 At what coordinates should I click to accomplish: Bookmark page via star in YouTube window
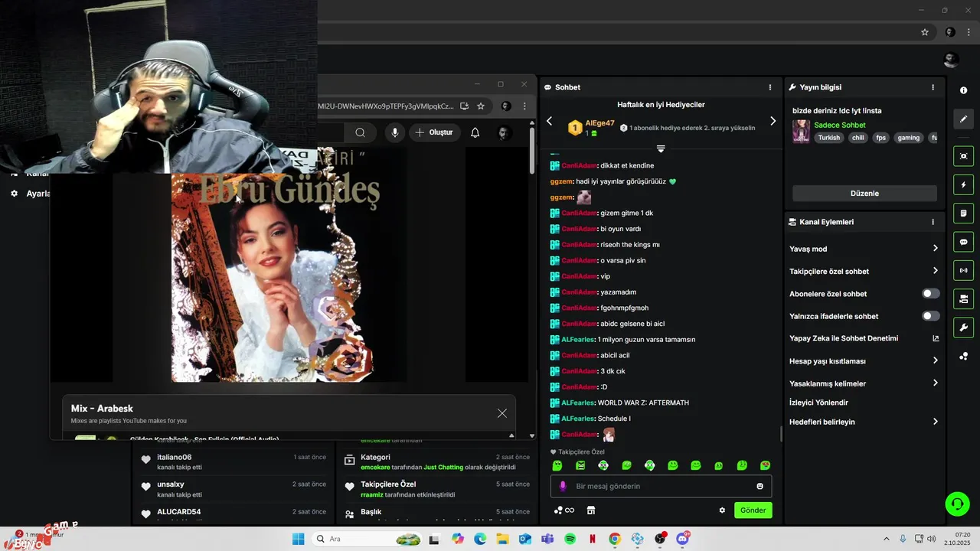click(480, 106)
